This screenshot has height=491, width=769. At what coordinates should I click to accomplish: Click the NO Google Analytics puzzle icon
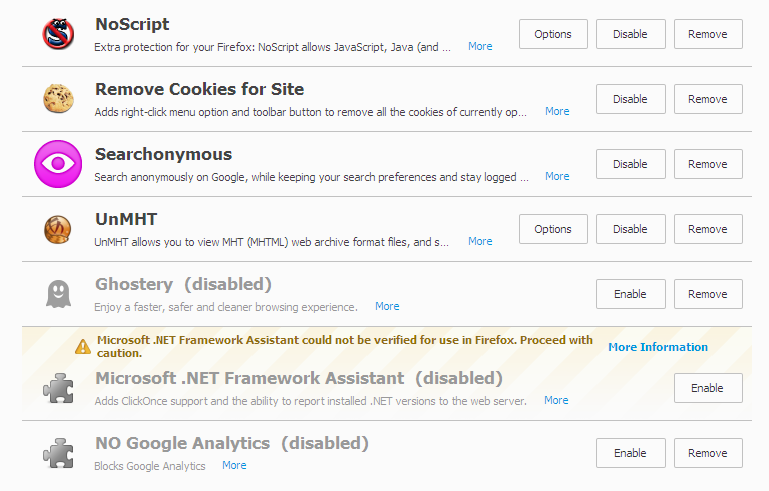(x=58, y=453)
